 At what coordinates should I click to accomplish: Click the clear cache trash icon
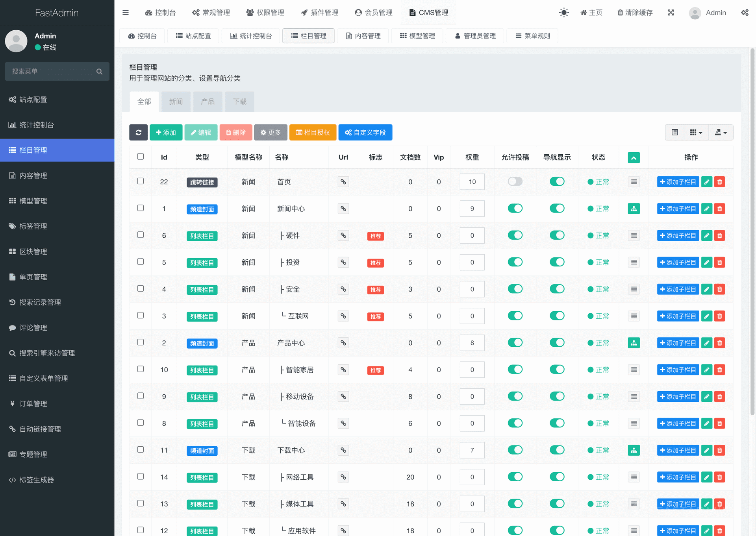(619, 12)
